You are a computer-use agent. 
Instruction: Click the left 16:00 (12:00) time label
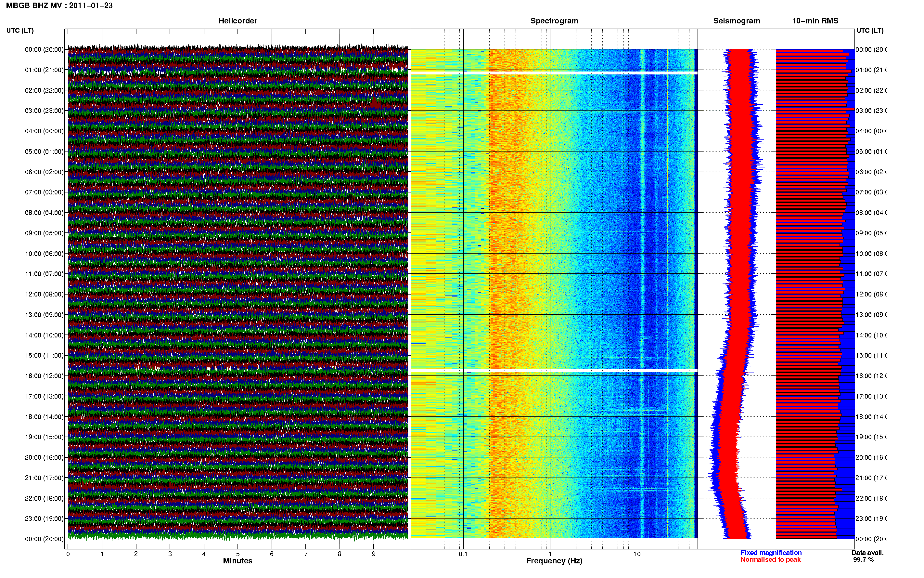point(44,376)
